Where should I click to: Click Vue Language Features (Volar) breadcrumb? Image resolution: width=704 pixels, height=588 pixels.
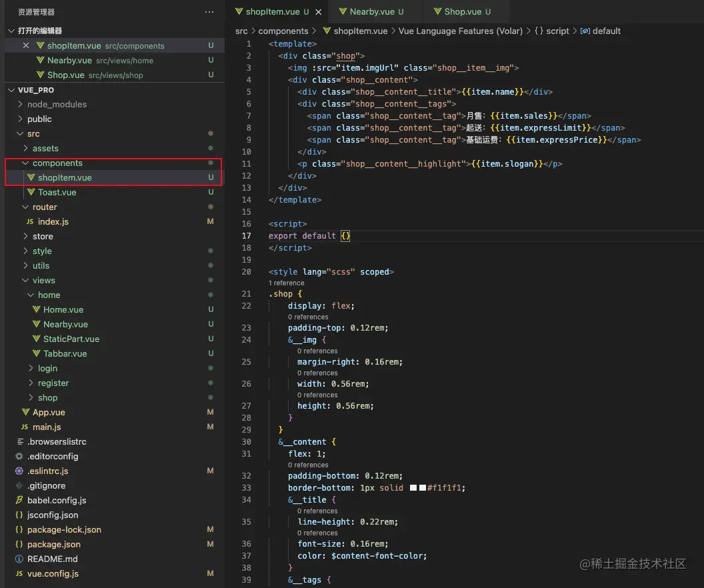coord(461,31)
